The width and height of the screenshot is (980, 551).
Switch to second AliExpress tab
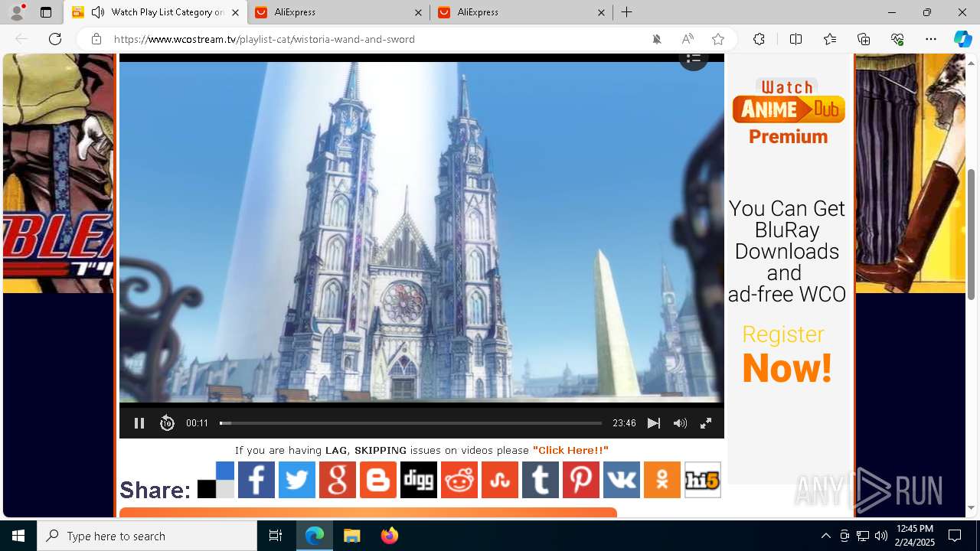coord(521,12)
